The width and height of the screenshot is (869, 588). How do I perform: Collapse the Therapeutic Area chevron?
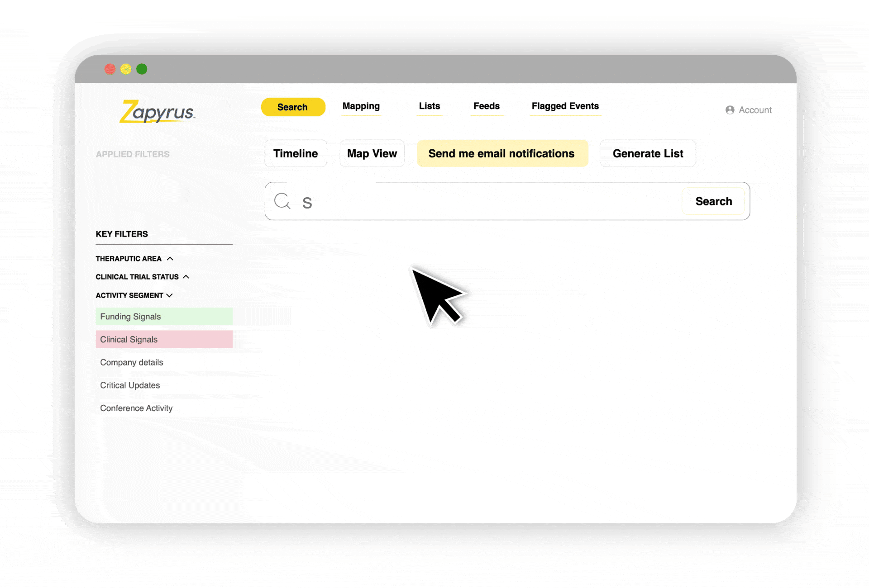pyautogui.click(x=170, y=259)
